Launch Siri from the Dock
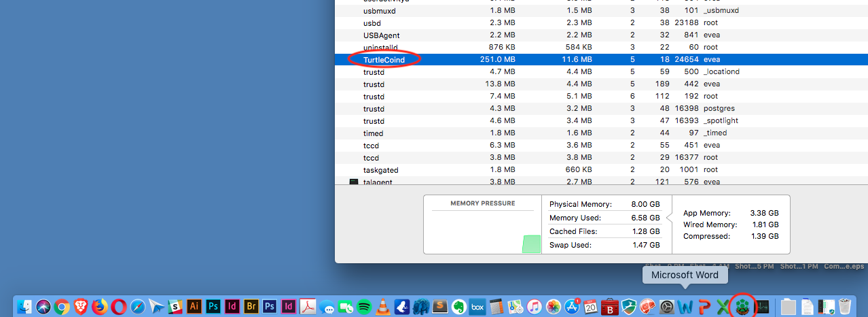Screen dimensions: 868x317 (43, 306)
